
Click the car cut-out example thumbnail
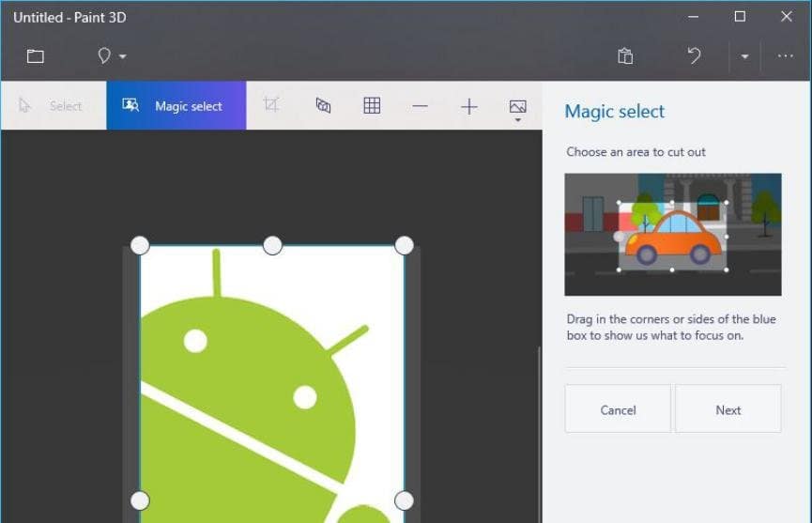[673, 234]
